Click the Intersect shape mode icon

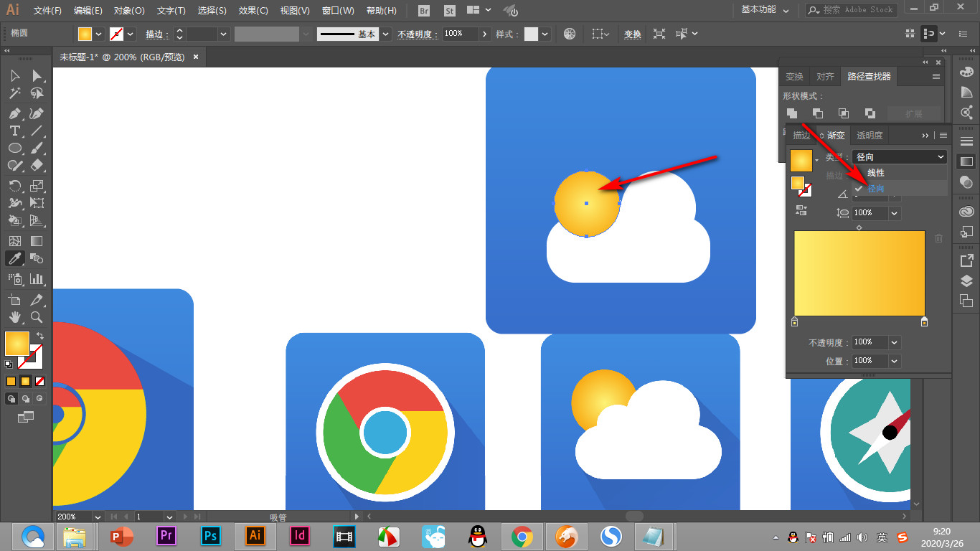[844, 113]
